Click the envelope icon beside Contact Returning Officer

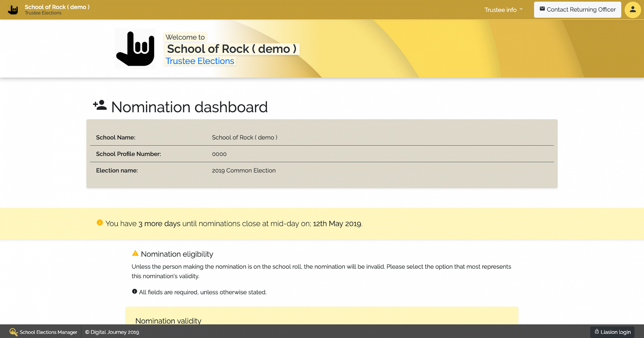click(x=542, y=9)
